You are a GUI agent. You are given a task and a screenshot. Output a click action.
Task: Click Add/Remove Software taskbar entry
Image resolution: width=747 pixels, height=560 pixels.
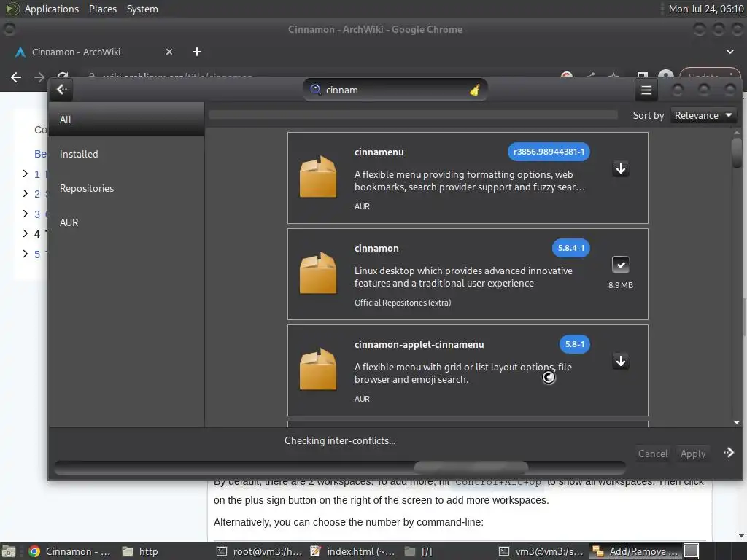[635, 551]
